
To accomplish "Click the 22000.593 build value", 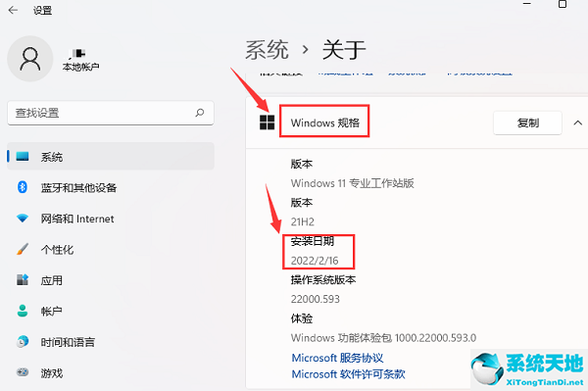I will (x=316, y=299).
